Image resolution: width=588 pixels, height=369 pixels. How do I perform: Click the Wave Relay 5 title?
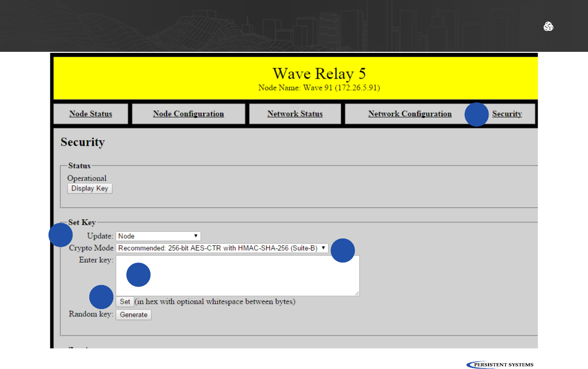click(x=319, y=73)
